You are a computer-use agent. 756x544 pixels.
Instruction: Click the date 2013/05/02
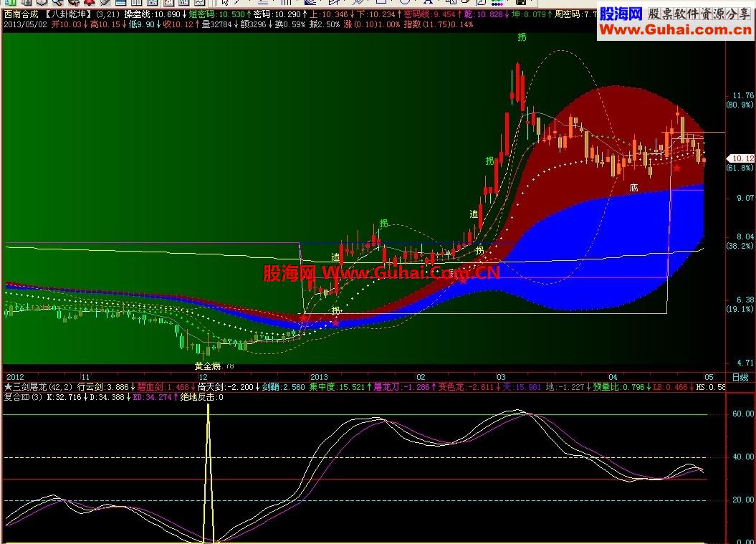pos(26,24)
